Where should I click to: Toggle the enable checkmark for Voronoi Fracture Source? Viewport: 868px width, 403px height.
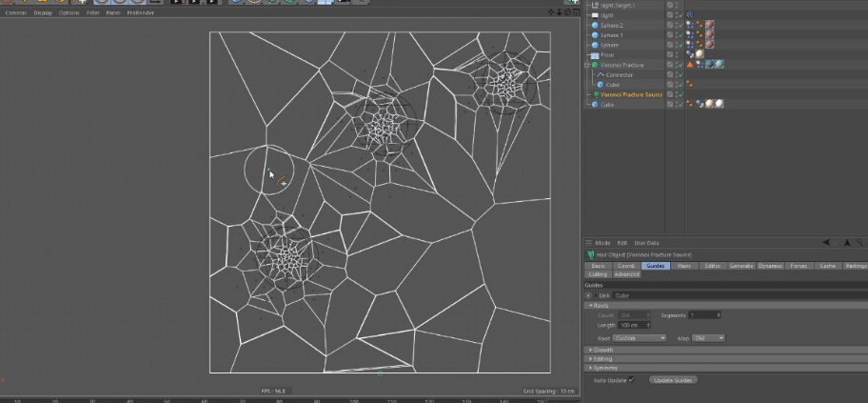pyautogui.click(x=681, y=94)
